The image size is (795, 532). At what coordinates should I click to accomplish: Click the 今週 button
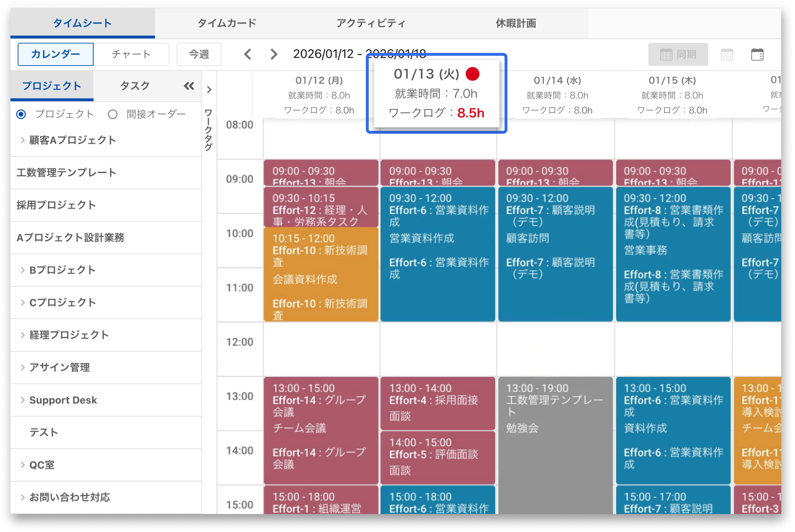(x=199, y=54)
